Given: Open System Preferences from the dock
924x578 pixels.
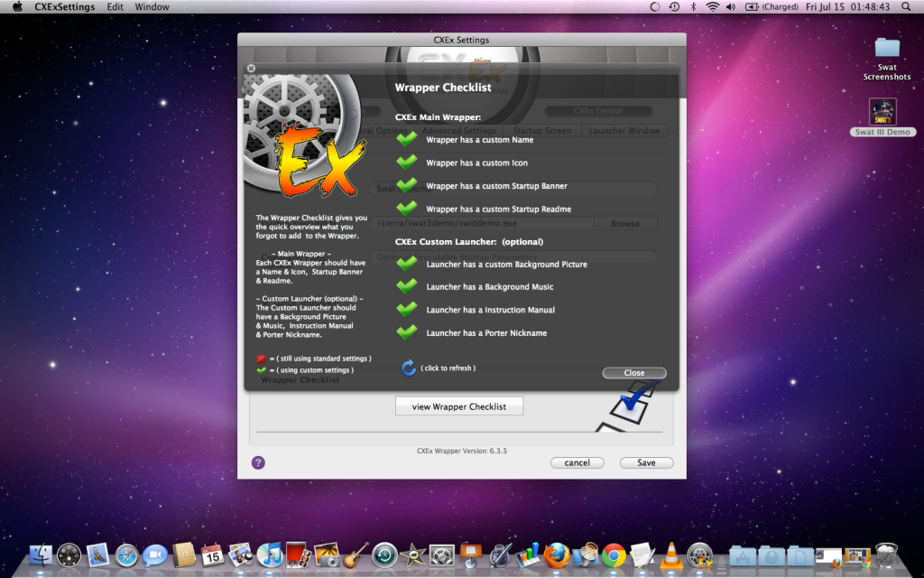Looking at the screenshot, I should 442,555.
